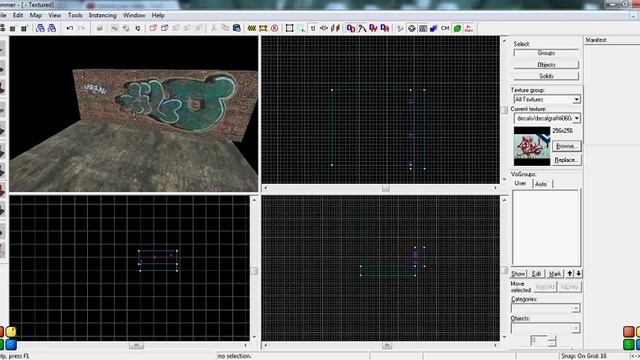Click the hide unselected objects icon
640x360 pixels.
164,28
